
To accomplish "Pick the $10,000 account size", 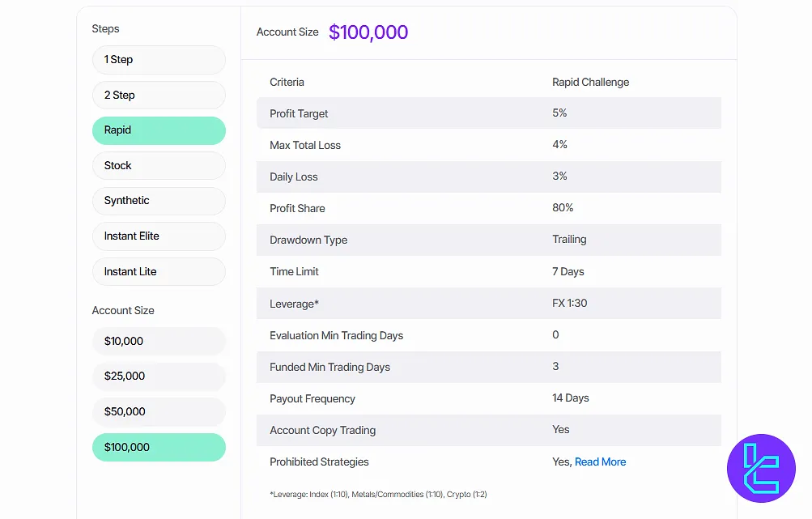I will click(159, 341).
